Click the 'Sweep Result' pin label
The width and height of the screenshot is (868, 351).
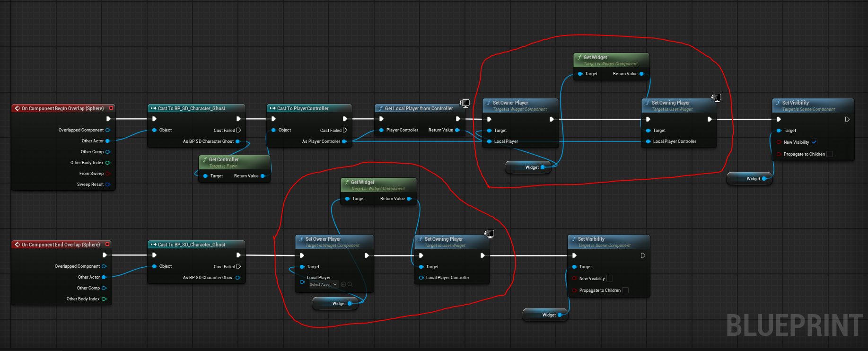[90, 184]
